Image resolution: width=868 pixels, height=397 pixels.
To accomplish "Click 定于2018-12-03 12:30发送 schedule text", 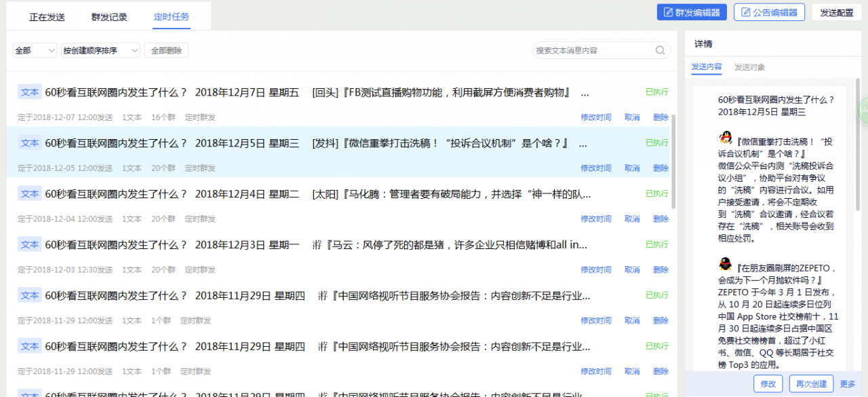I will (x=65, y=270).
